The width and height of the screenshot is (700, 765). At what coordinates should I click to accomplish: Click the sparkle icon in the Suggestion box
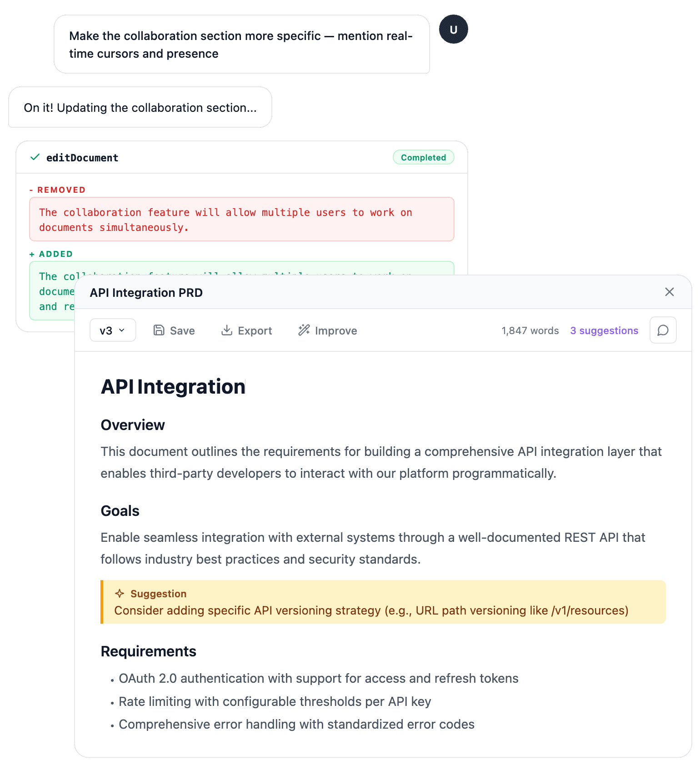(120, 593)
